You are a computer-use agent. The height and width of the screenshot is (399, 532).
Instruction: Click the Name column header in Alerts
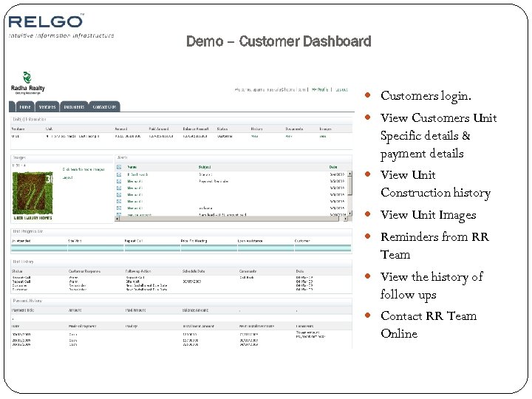[x=132, y=167]
